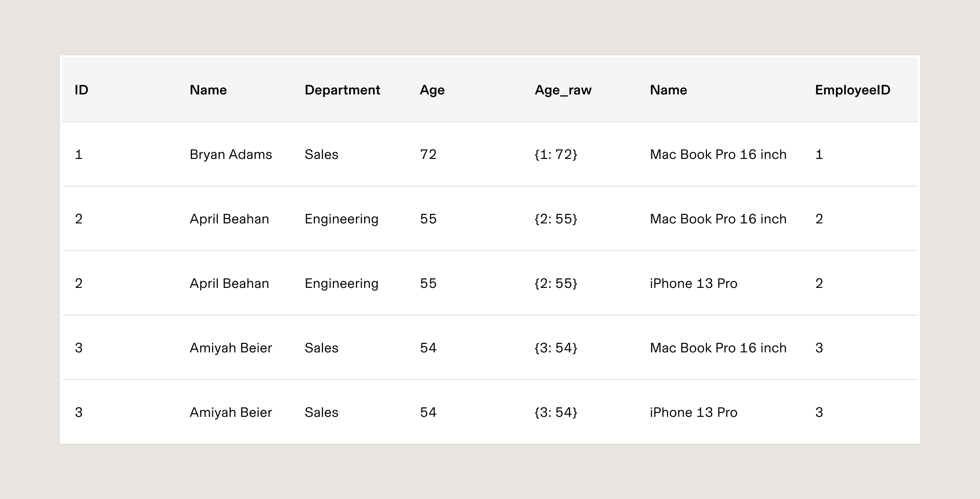Click {3: 54} in the last row
This screenshot has height=499, width=980.
click(x=556, y=412)
